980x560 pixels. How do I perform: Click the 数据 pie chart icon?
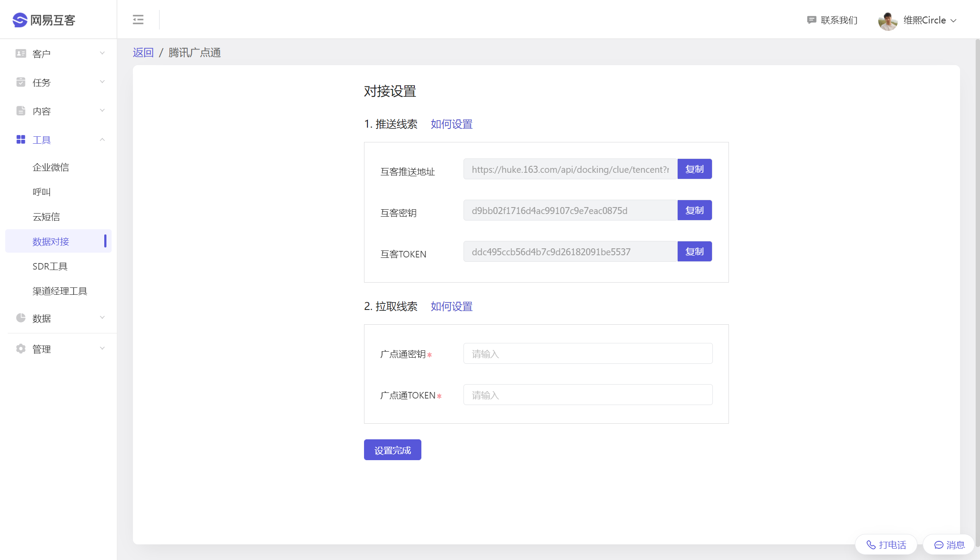pos(20,318)
